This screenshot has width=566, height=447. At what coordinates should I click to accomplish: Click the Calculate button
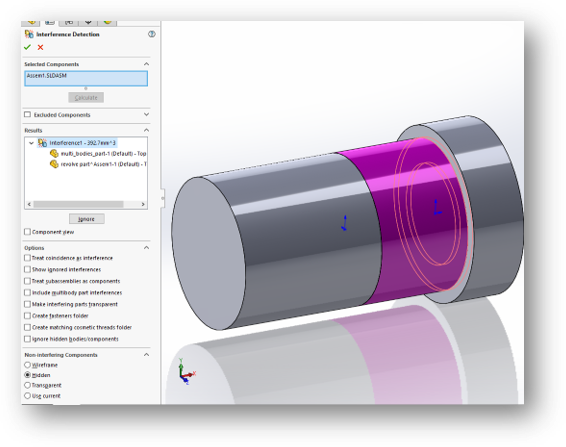(86, 97)
